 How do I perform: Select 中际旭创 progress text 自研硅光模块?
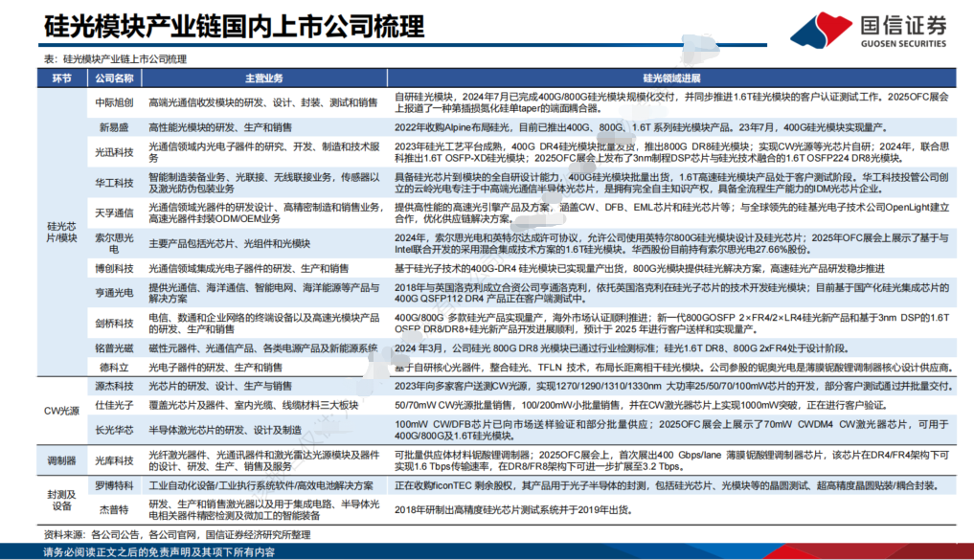(671, 102)
